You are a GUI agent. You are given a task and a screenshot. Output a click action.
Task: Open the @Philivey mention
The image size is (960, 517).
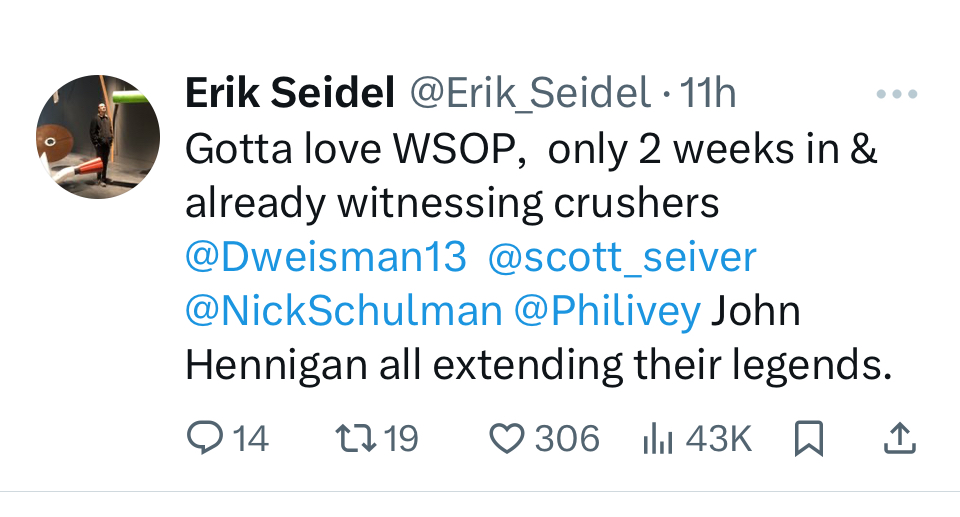tap(607, 311)
